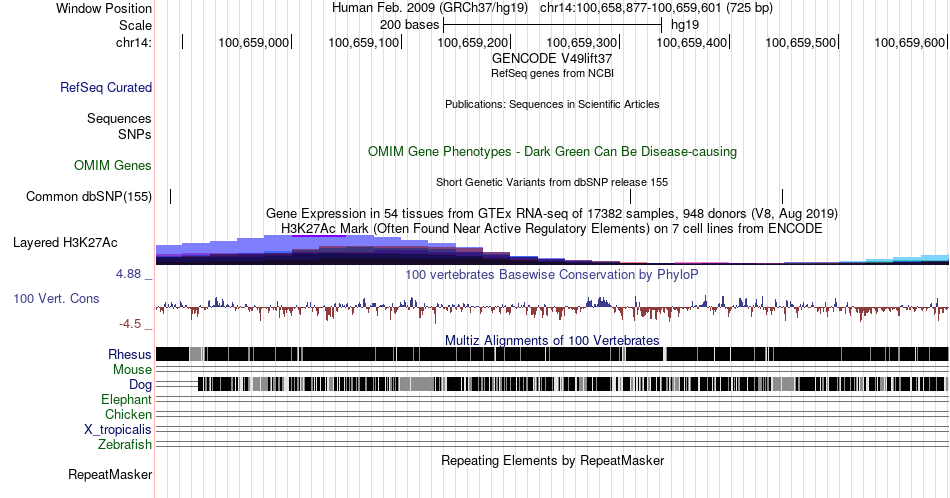Click the 200 bases scale bar
The image size is (950, 498).
click(x=553, y=25)
